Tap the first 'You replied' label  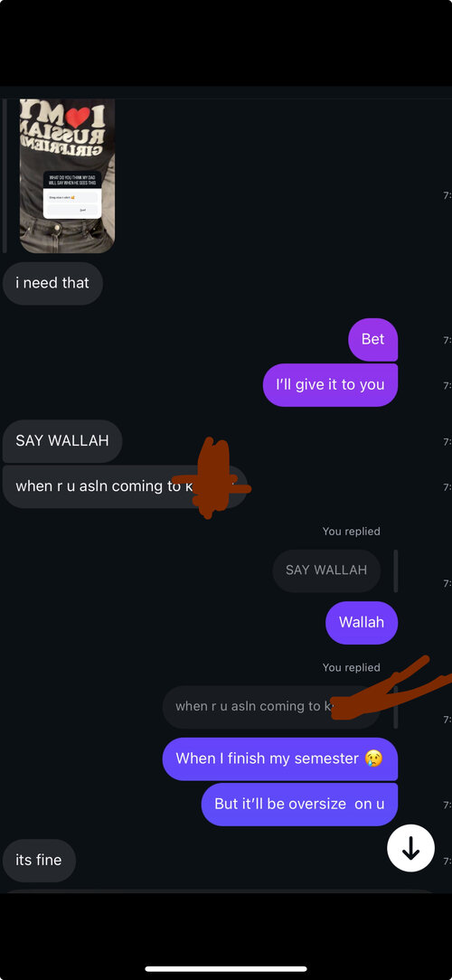[352, 532]
